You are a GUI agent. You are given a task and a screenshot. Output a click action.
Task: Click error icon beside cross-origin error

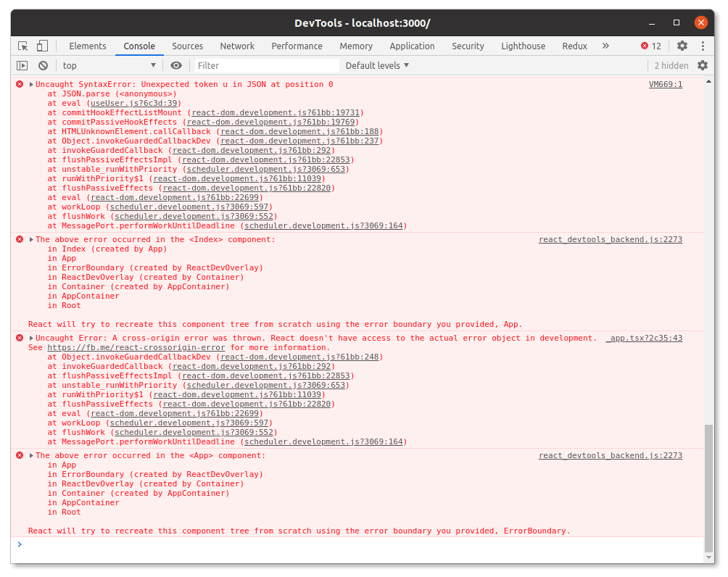click(20, 338)
